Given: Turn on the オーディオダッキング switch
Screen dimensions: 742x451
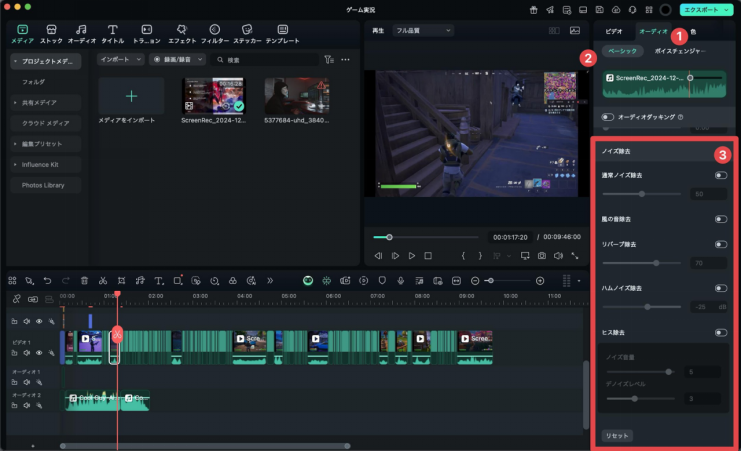Looking at the screenshot, I should 607,117.
